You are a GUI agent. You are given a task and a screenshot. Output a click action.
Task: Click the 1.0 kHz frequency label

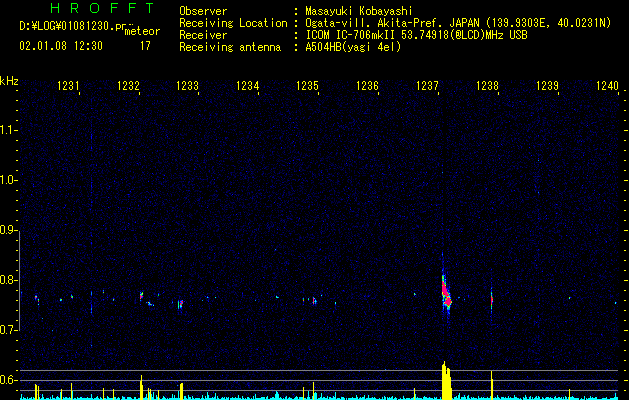[x=8, y=180]
